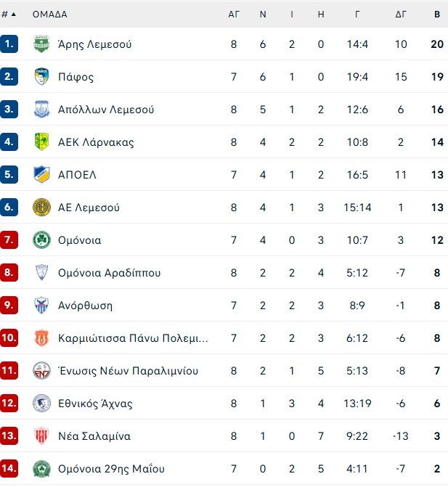448x487 pixels.
Task: Open the Ομόνοια green shamrock logo
Action: tap(41, 240)
